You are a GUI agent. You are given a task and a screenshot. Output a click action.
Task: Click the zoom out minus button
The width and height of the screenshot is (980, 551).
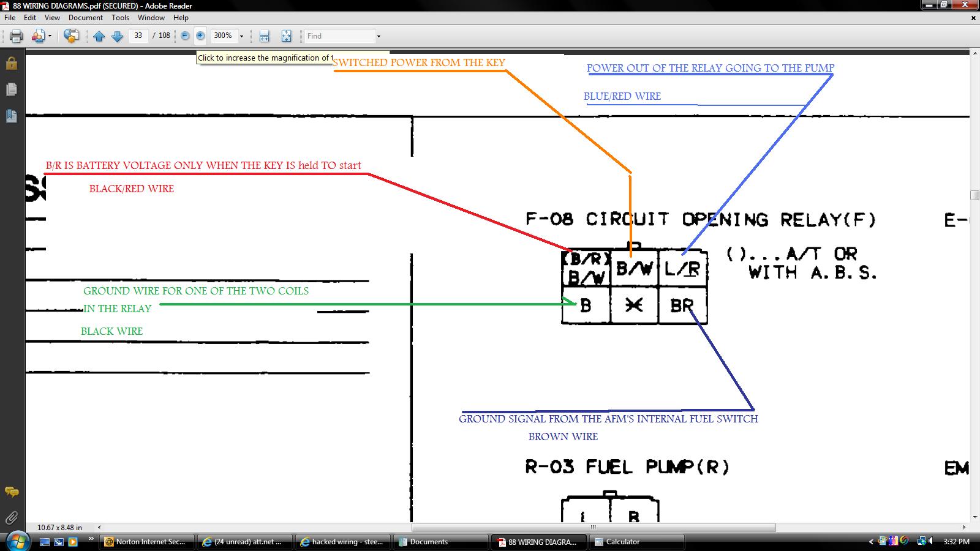[x=185, y=36]
